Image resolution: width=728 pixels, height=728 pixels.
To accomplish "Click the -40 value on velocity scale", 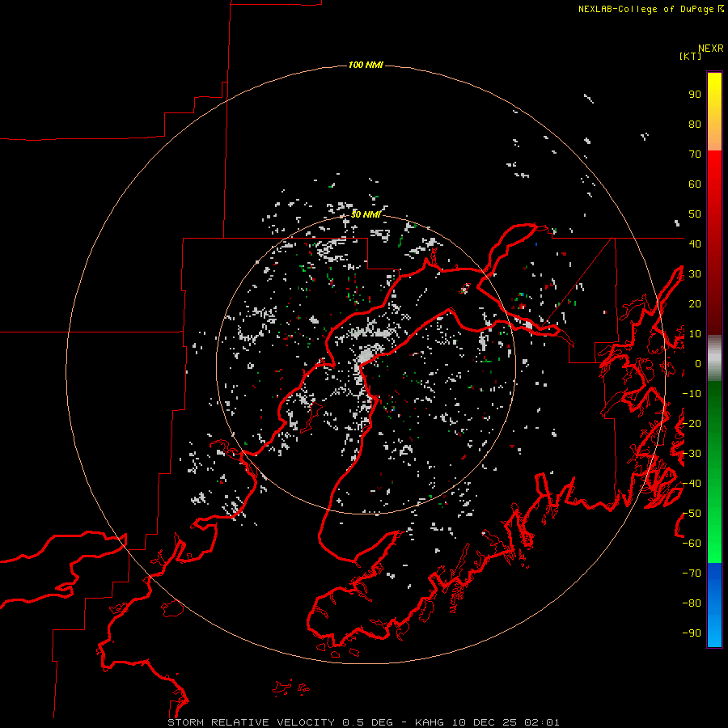I will [x=692, y=484].
